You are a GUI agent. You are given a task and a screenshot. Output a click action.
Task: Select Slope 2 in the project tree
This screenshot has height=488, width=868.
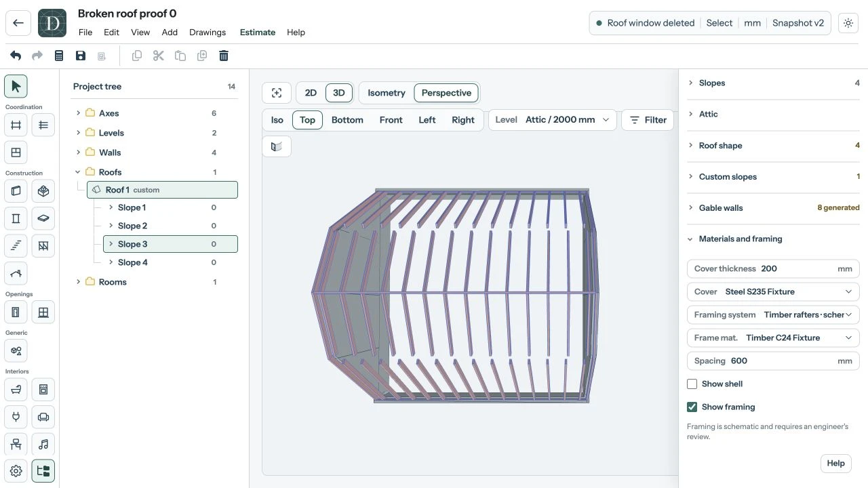tap(170, 226)
